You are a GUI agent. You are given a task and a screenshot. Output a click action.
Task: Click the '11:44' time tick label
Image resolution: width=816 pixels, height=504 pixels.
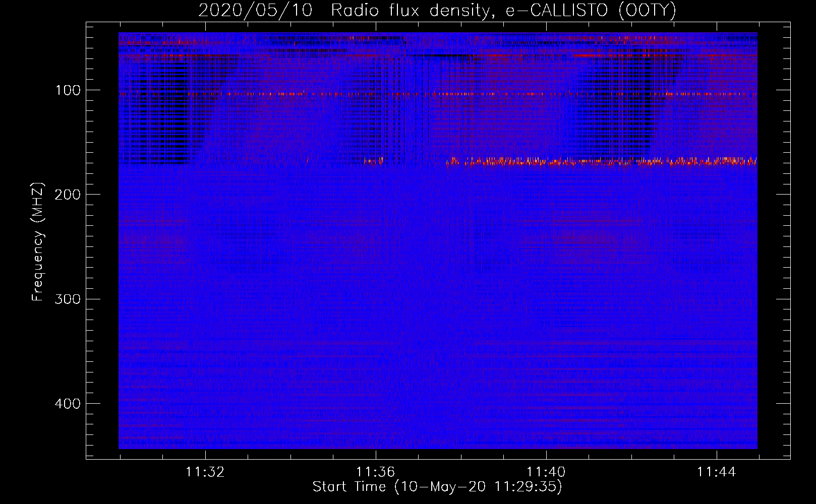tap(716, 472)
